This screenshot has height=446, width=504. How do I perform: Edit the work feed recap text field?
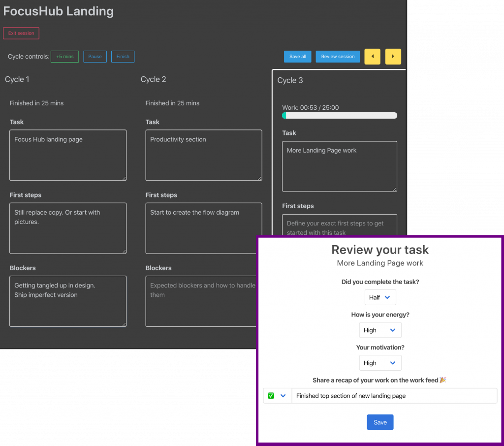pyautogui.click(x=394, y=395)
